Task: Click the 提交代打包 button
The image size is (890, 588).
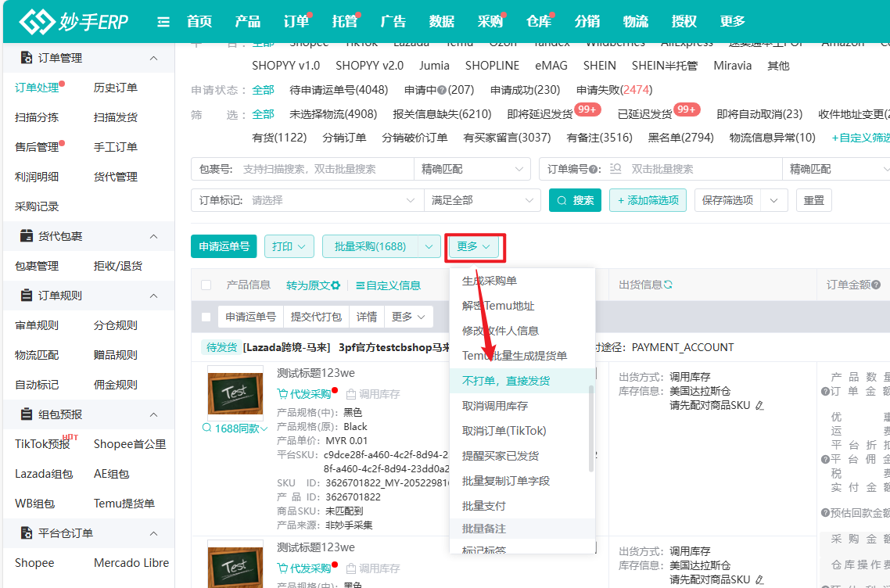Action: [x=316, y=317]
